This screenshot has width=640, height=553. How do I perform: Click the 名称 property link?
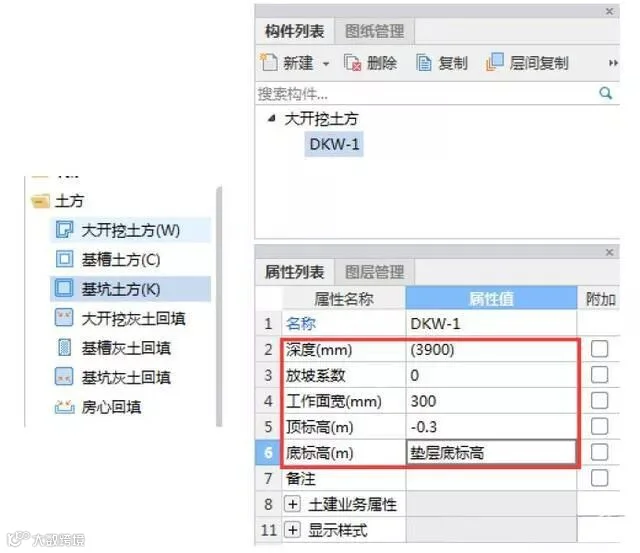(301, 324)
